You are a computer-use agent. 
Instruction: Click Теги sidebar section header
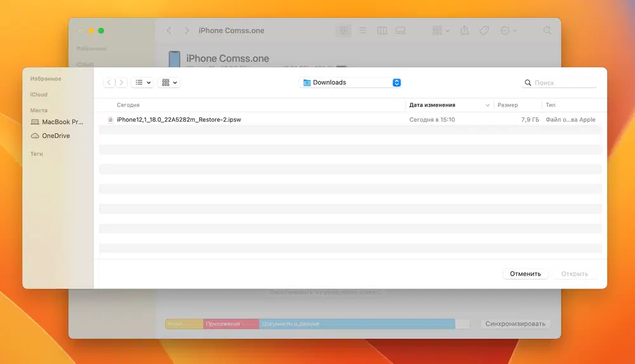(36, 153)
